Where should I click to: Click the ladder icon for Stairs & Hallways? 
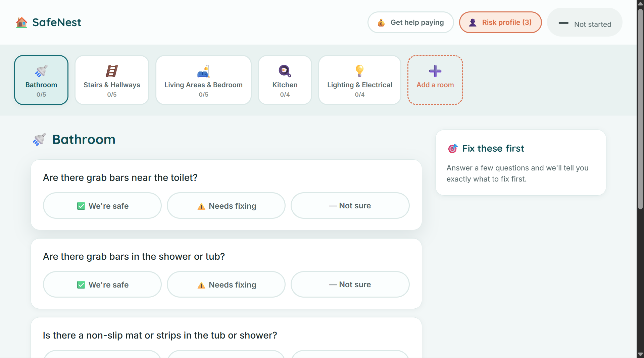coord(112,71)
